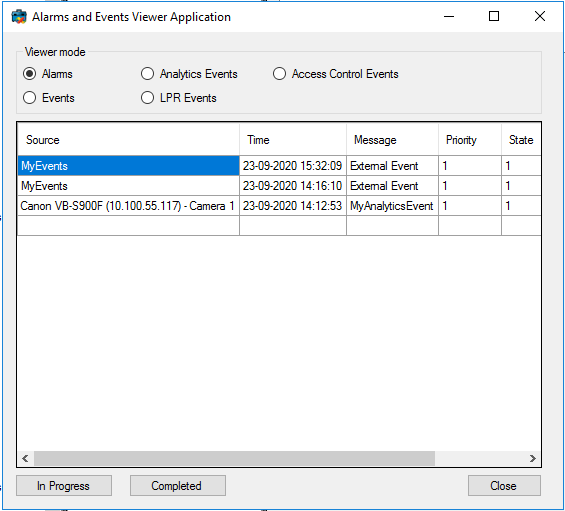Close the window with the X button

540,17
